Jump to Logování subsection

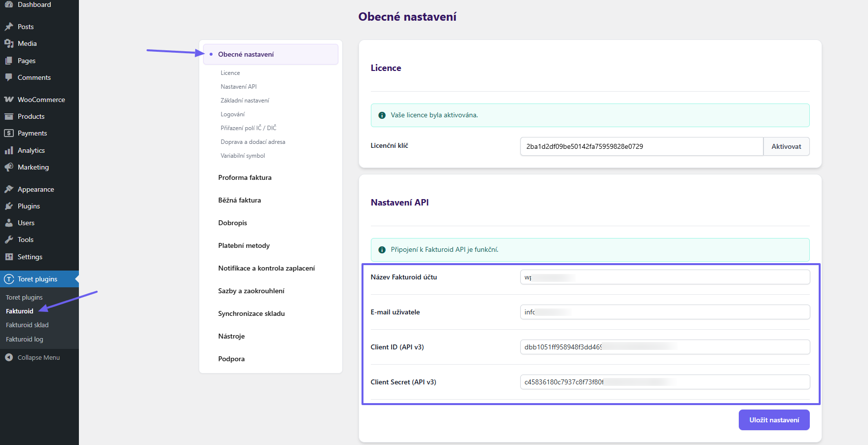[x=232, y=114]
